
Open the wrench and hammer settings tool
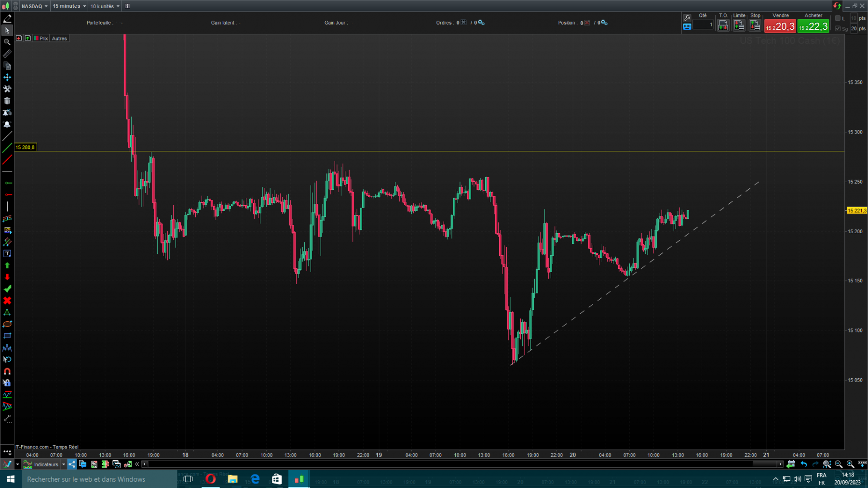(7, 89)
